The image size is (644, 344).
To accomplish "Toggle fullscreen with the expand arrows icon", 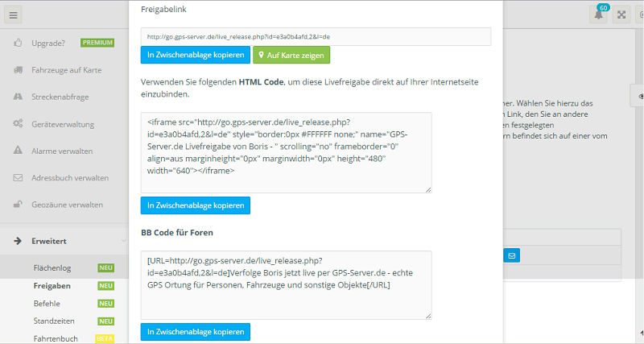I will click(x=621, y=15).
